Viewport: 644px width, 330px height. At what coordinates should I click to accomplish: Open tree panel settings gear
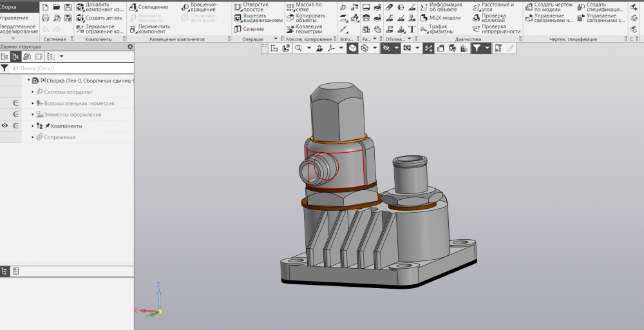point(130,47)
